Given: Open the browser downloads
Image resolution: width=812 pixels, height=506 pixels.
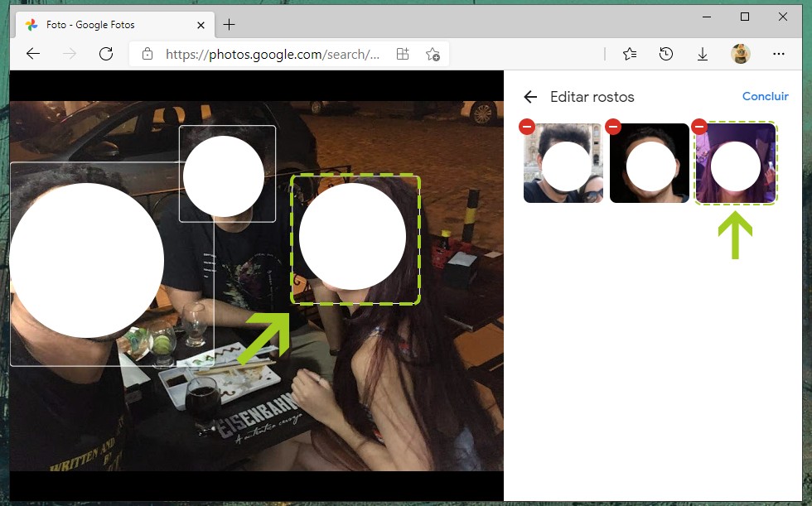Looking at the screenshot, I should [x=703, y=54].
